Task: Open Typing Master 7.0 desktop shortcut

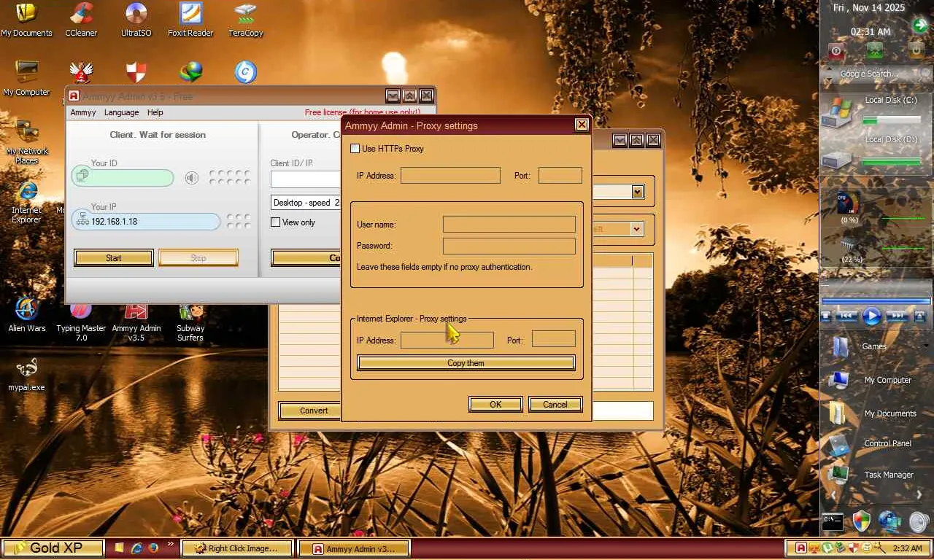Action: (x=81, y=321)
